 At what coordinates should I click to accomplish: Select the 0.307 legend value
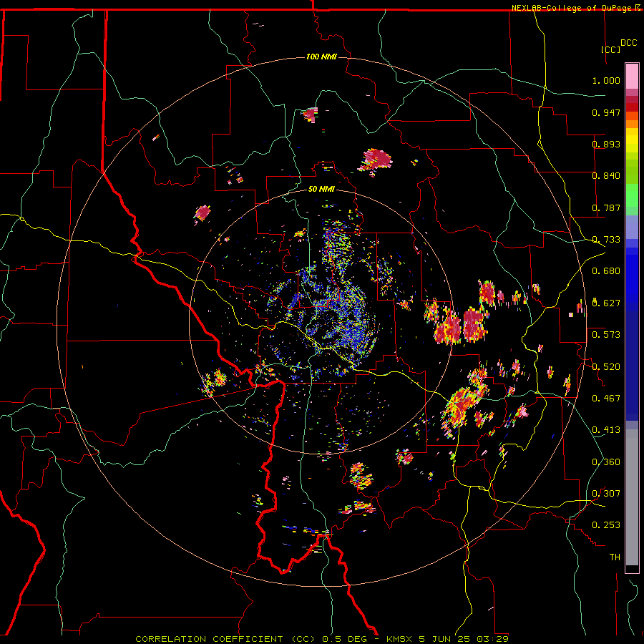pos(606,493)
